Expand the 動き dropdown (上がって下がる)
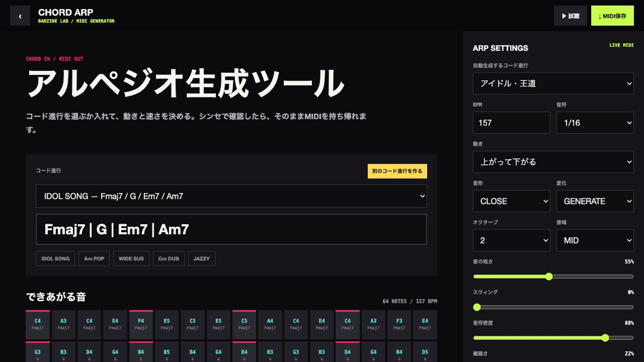Image resolution: width=644 pixels, height=362 pixels. [x=553, y=162]
